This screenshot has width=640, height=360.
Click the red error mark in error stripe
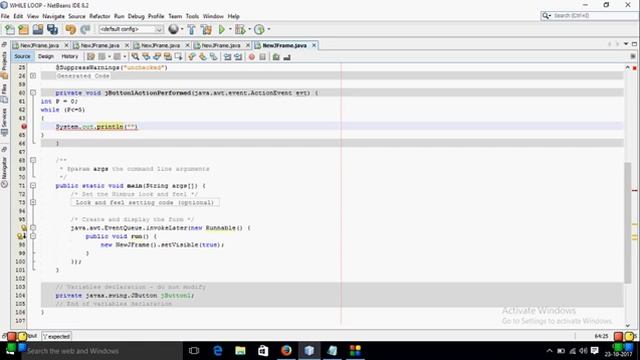click(x=635, y=190)
